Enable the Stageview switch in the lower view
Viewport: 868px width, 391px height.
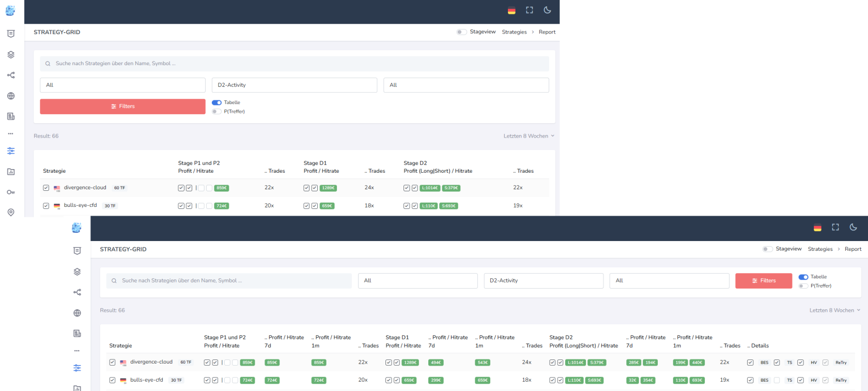point(767,249)
